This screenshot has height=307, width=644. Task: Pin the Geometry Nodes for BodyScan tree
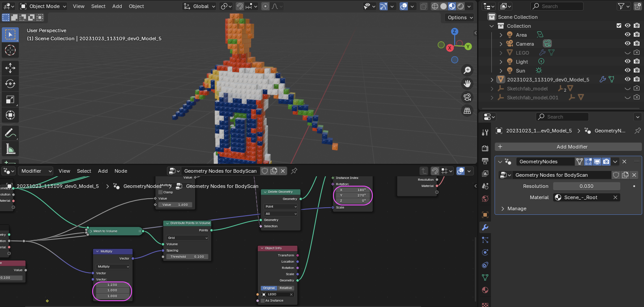coord(294,171)
